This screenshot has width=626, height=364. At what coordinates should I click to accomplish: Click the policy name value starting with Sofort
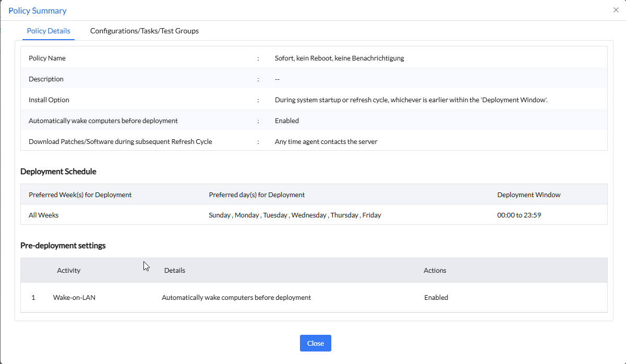click(x=339, y=58)
